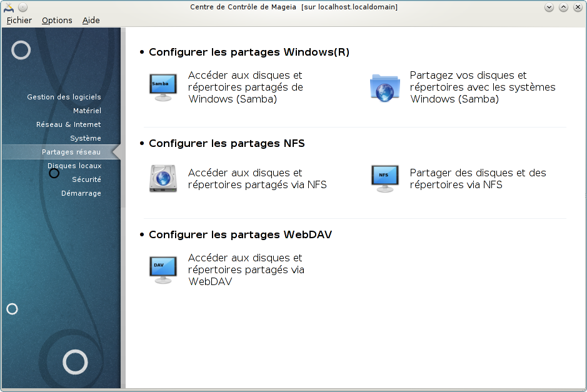Open 'Partagez vos disques et répertoires avec les systèmes Windows'
This screenshot has height=392, width=587.
pos(483,88)
